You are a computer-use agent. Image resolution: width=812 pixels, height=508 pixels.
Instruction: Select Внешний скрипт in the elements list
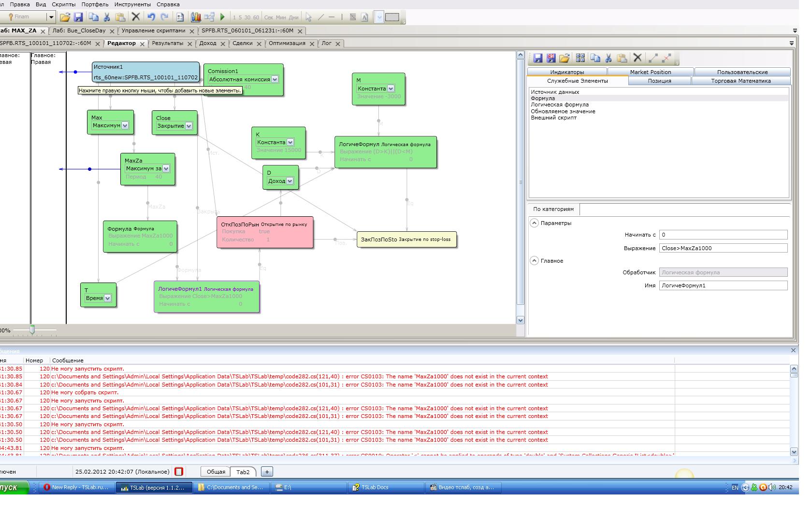(553, 118)
